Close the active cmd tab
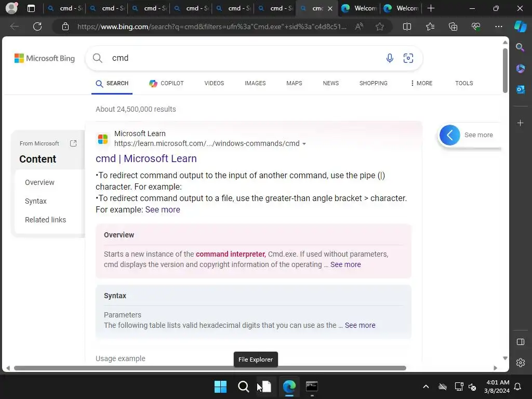The width and height of the screenshot is (532, 399). tap(330, 8)
